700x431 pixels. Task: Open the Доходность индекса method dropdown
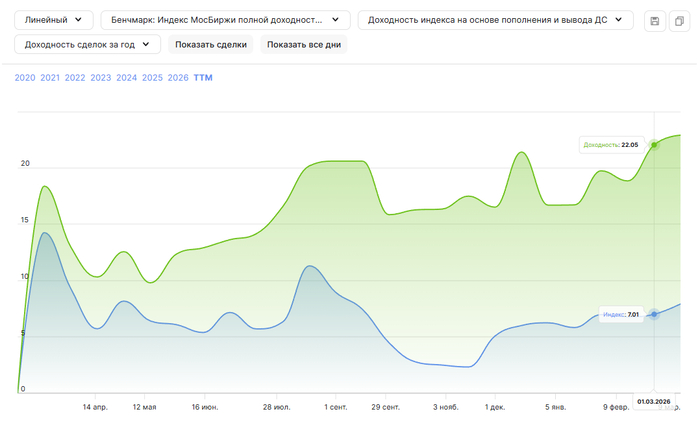[495, 20]
